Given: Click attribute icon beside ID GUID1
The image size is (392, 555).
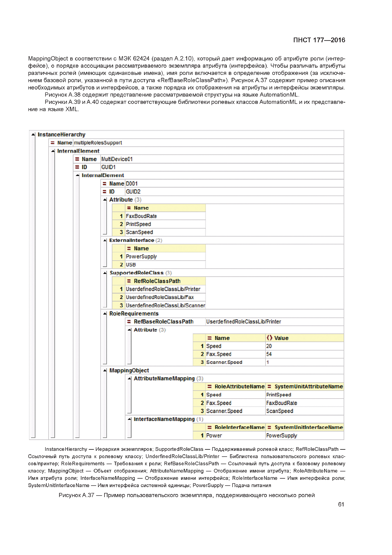Looking at the screenshot, I should 77,167.
